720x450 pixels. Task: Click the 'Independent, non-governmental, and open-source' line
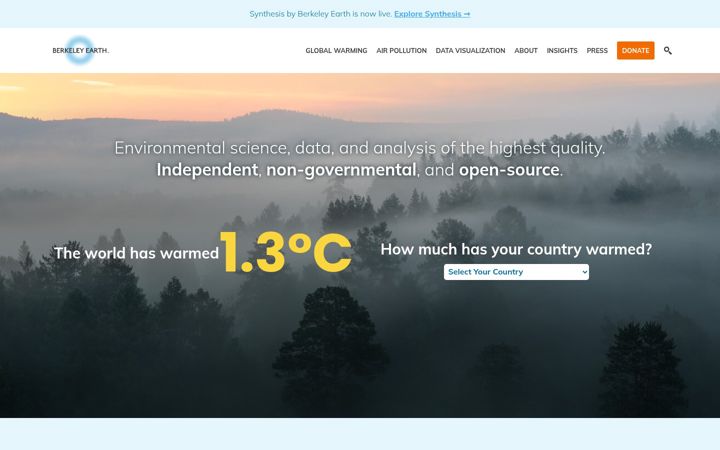(360, 170)
